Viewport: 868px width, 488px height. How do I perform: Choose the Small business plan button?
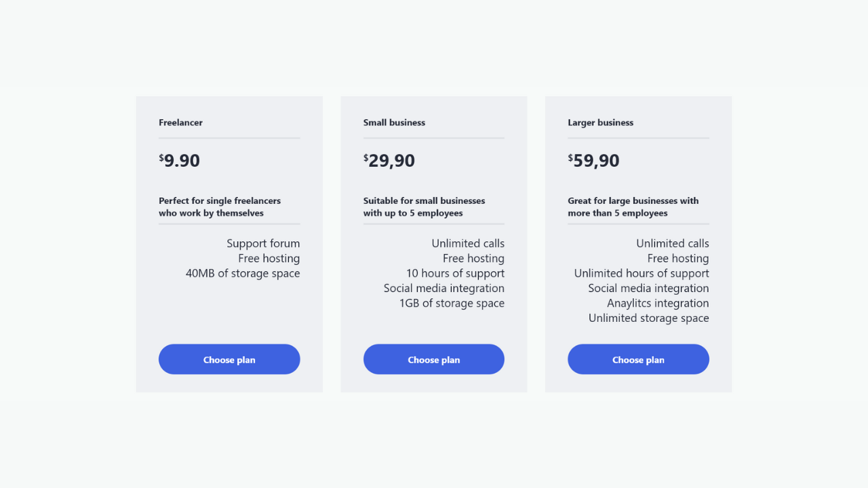click(434, 359)
